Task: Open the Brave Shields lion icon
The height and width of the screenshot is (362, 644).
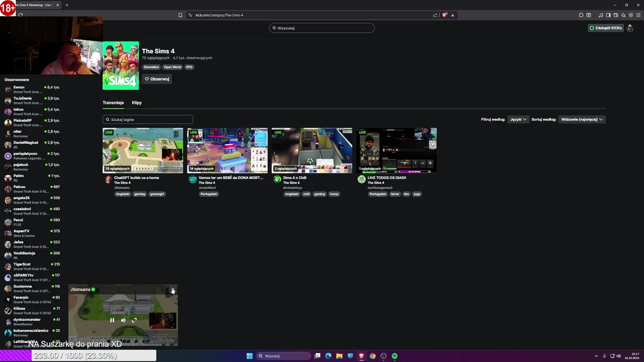Action: [x=444, y=15]
